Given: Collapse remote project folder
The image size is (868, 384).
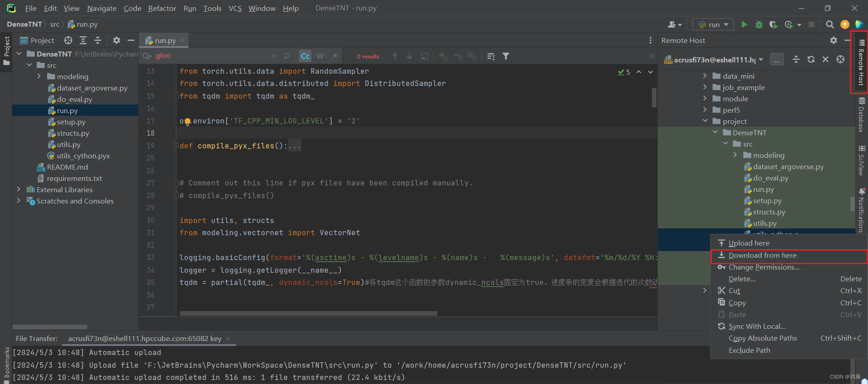Looking at the screenshot, I should tap(705, 121).
